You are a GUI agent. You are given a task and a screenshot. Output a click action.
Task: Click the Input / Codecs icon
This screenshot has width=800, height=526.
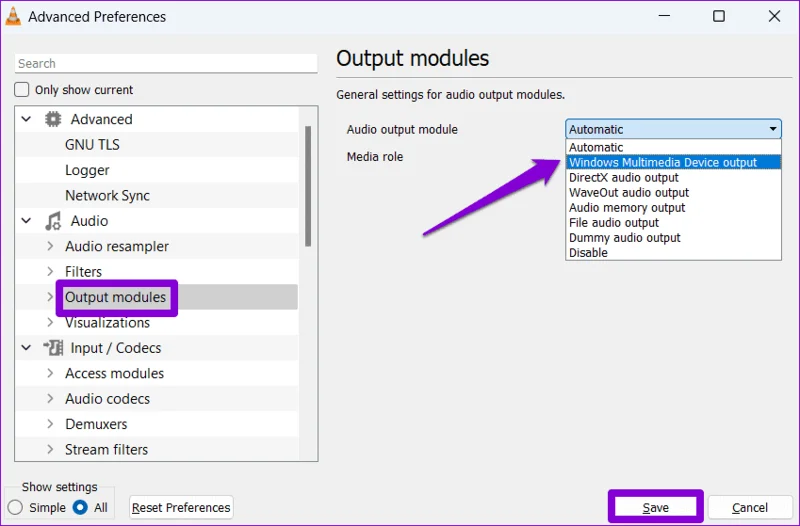(53, 348)
